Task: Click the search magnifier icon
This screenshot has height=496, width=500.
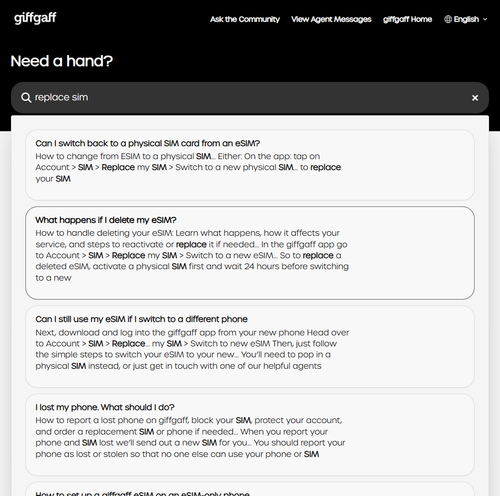Action: pyautogui.click(x=26, y=98)
